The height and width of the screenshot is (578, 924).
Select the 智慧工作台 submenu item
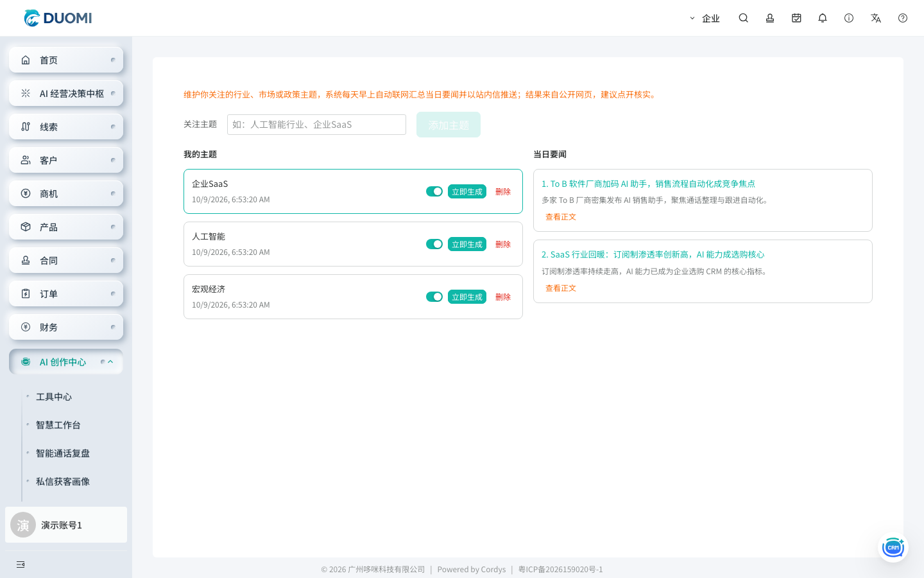click(x=58, y=425)
